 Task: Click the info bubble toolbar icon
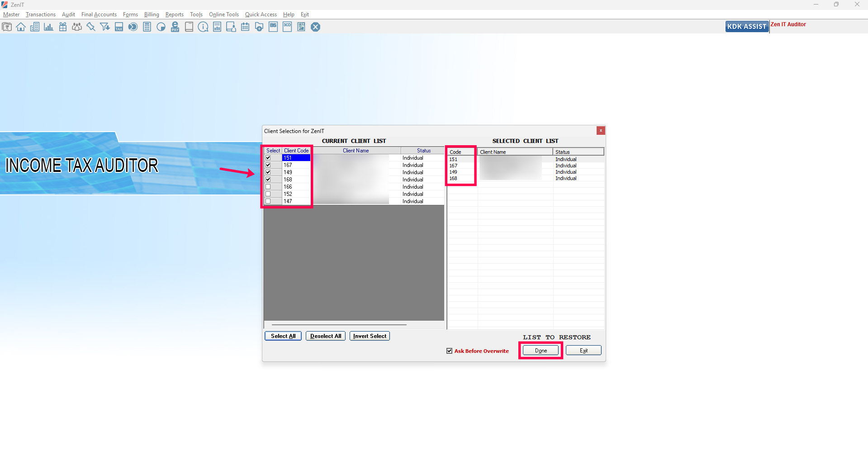tap(203, 27)
